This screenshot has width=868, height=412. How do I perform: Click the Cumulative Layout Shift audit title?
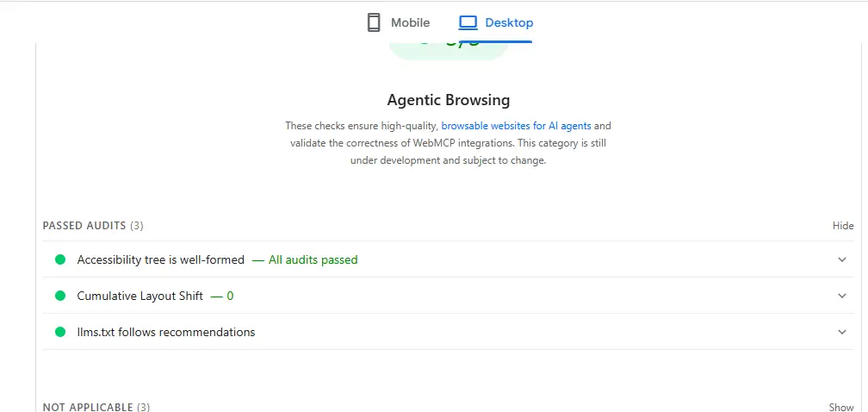point(140,296)
